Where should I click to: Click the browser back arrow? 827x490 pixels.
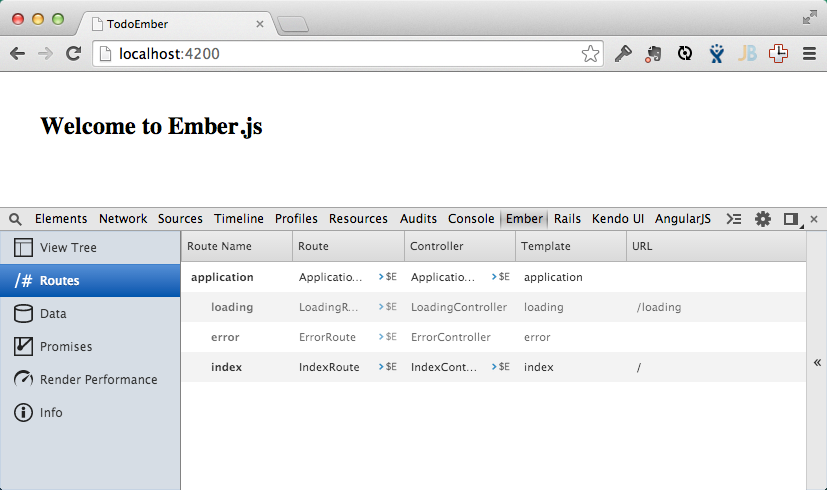tap(17, 53)
